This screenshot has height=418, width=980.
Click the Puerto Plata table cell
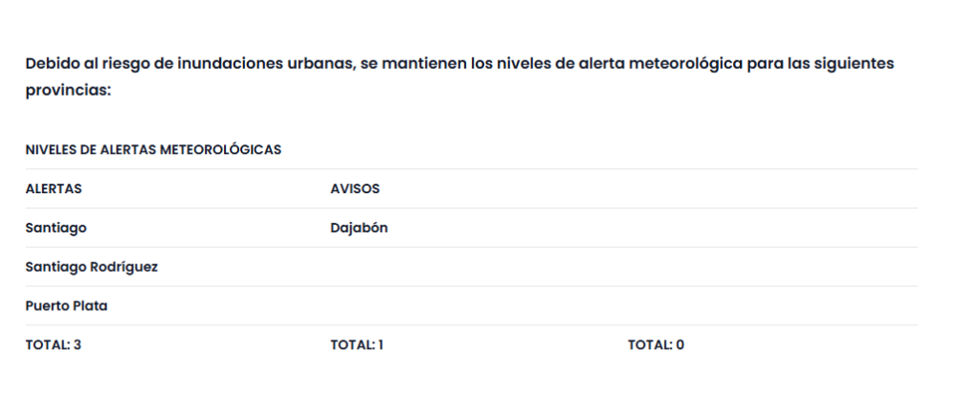point(67,306)
